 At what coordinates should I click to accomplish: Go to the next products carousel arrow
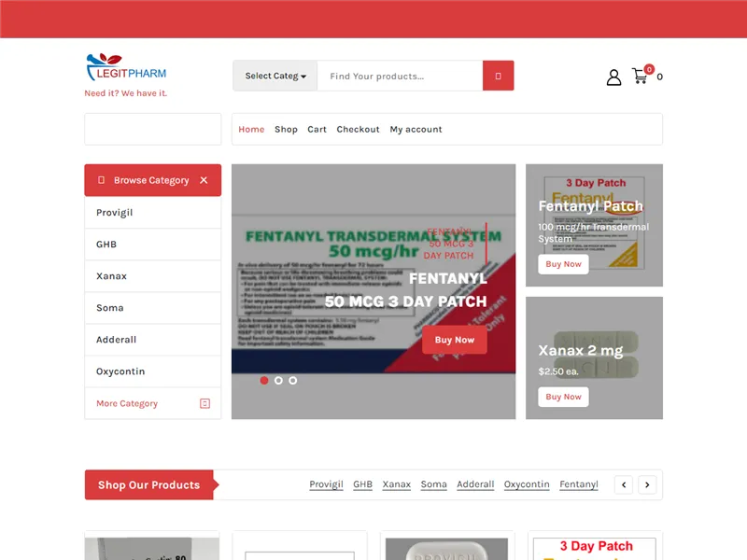click(647, 484)
